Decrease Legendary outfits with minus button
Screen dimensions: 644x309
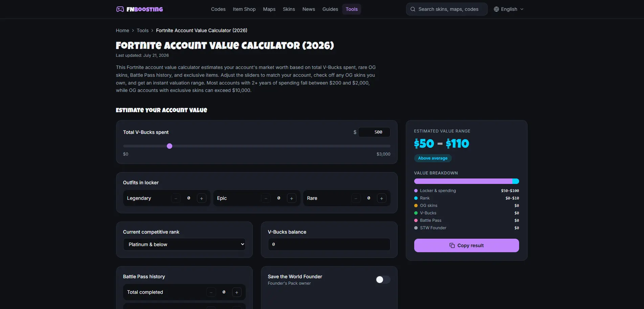point(176,198)
